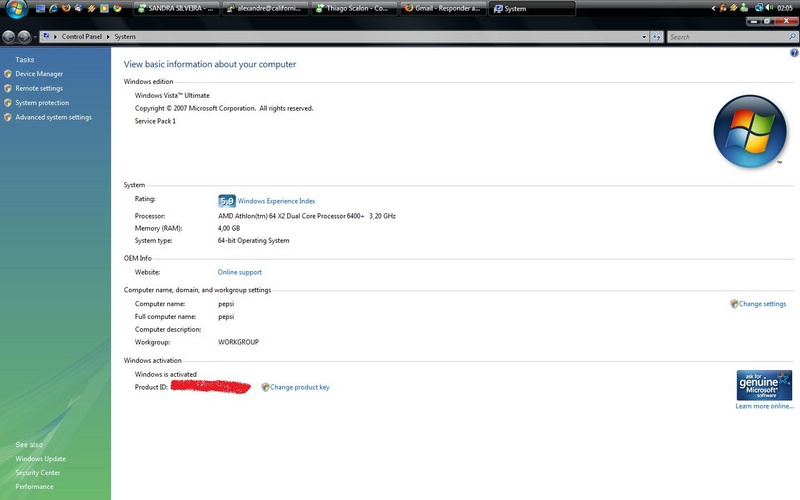Image resolution: width=800 pixels, height=500 pixels.
Task: Open the recent pages dropdown beside Forward
Action: [x=35, y=37]
